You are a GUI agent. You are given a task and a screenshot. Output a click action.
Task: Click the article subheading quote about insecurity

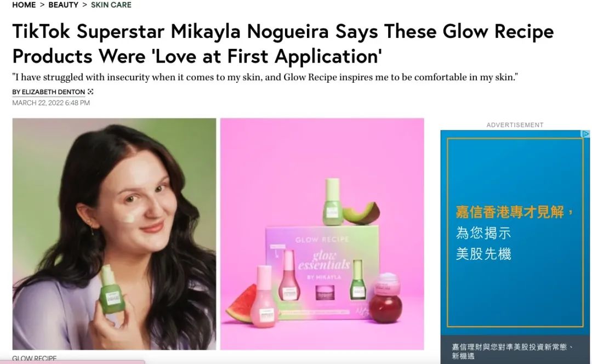pyautogui.click(x=265, y=77)
